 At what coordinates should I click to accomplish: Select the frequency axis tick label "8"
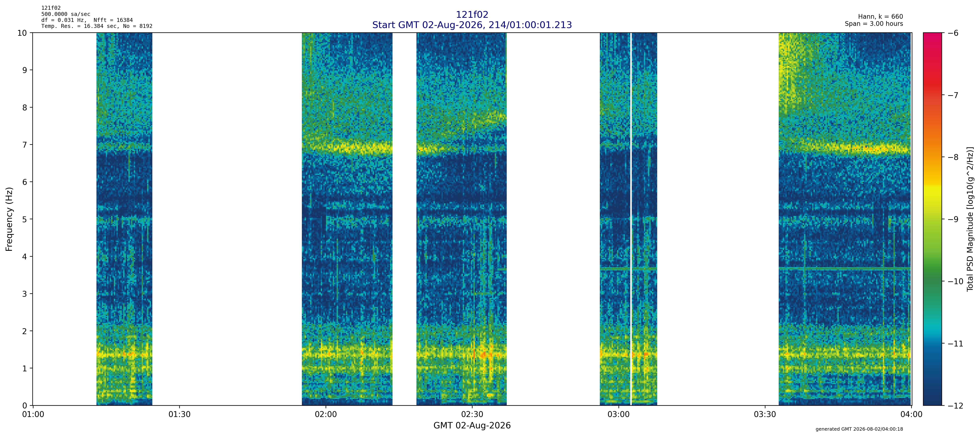pyautogui.click(x=25, y=108)
